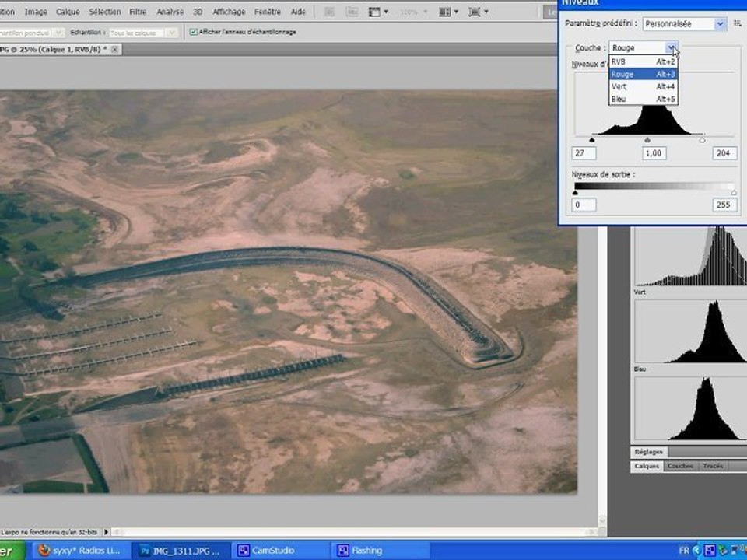
Task: Open the Analyse menu
Action: click(170, 12)
